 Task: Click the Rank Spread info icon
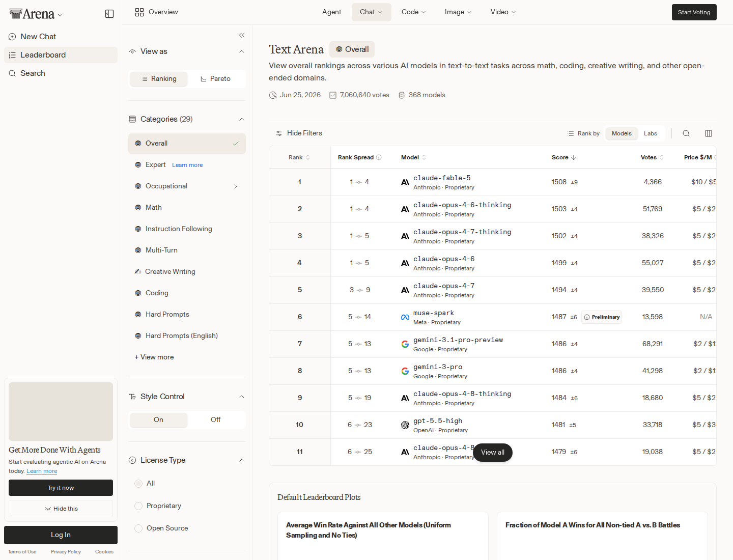click(379, 157)
